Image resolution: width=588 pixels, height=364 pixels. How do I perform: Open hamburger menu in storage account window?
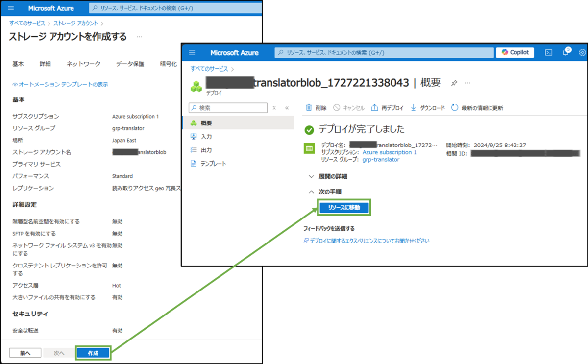coord(11,9)
